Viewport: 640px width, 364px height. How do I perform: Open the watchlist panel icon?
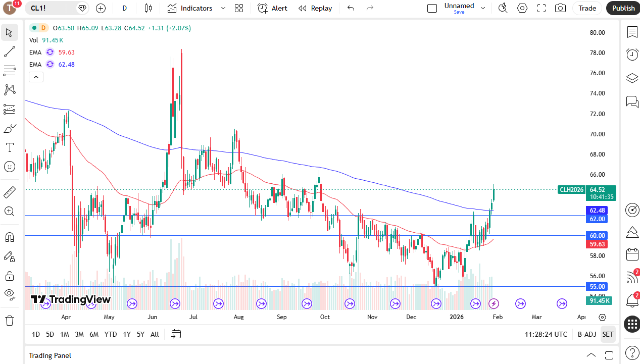[x=632, y=32]
